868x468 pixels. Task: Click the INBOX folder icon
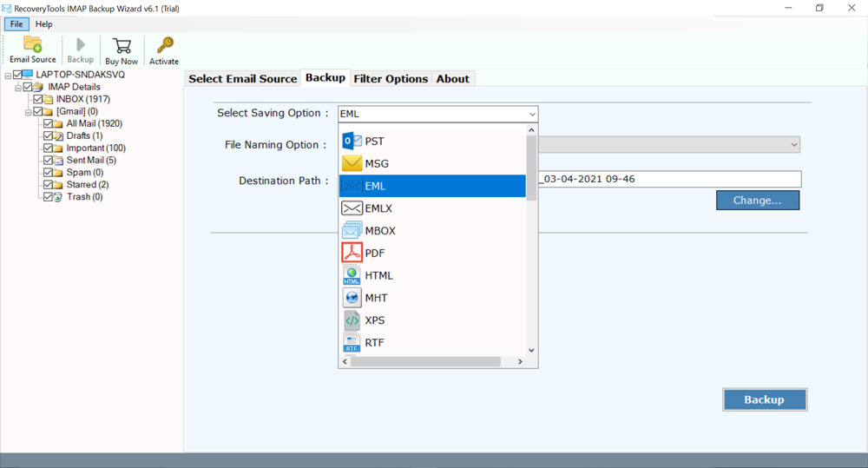coord(48,99)
